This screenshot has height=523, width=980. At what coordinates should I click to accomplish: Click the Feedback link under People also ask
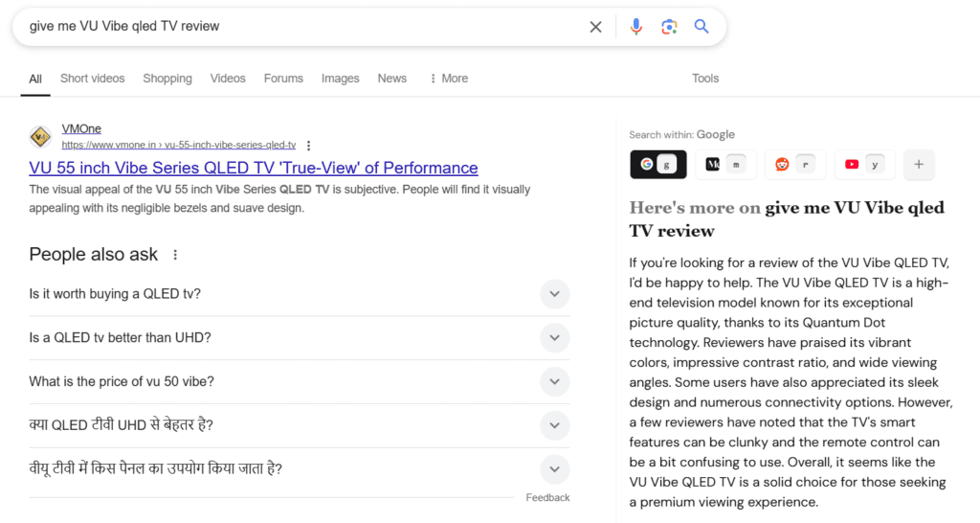point(547,497)
